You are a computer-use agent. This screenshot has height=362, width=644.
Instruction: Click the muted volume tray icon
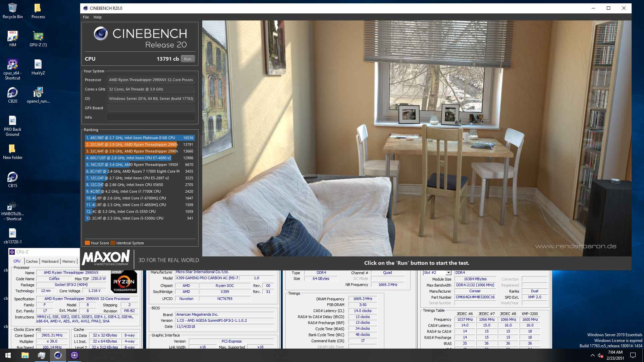(601, 355)
